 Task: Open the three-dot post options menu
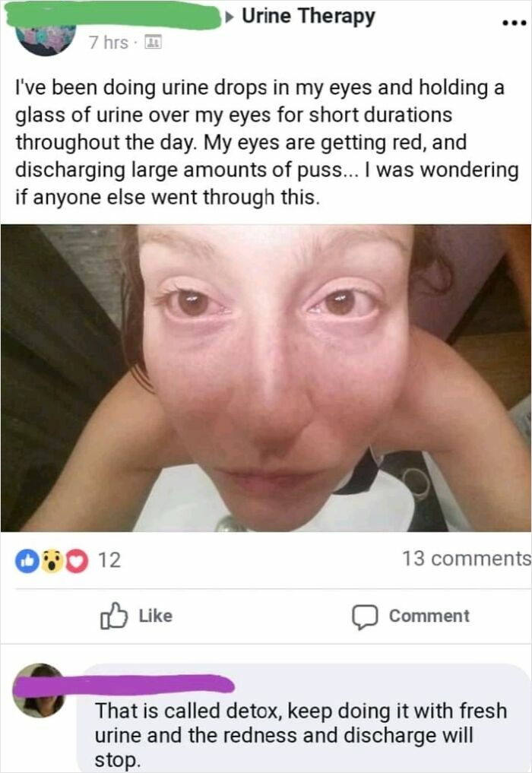[x=514, y=23]
